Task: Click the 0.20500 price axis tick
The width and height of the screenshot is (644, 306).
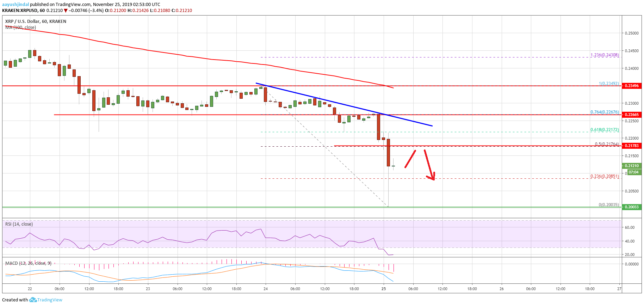Action: [x=631, y=191]
